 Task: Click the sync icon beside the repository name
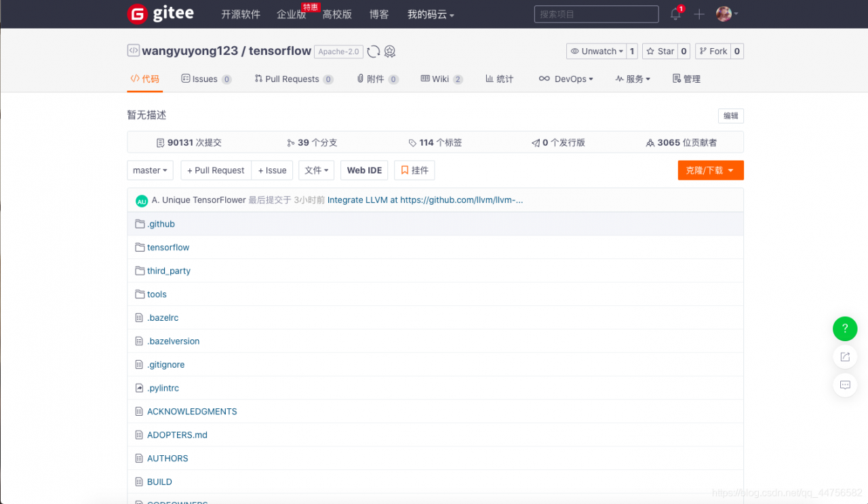(374, 51)
